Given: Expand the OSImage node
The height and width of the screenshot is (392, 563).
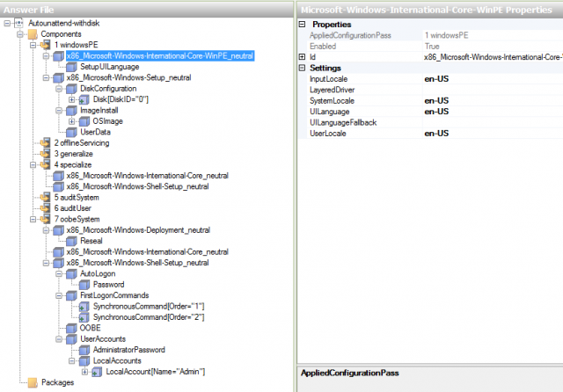Looking at the screenshot, I should (72, 121).
